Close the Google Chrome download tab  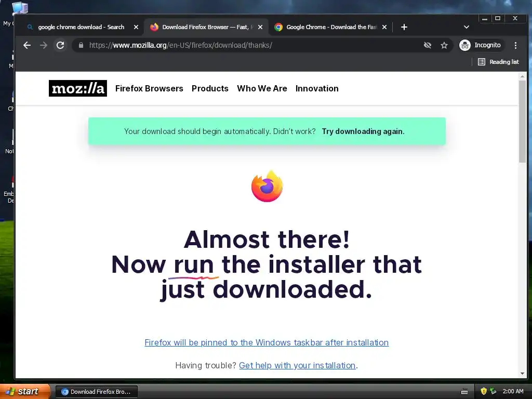coord(384,27)
